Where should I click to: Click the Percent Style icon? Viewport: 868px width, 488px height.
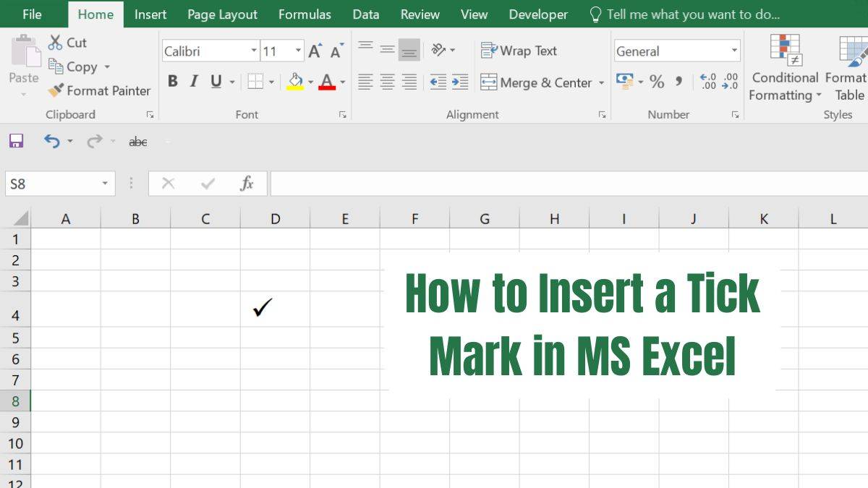(658, 82)
